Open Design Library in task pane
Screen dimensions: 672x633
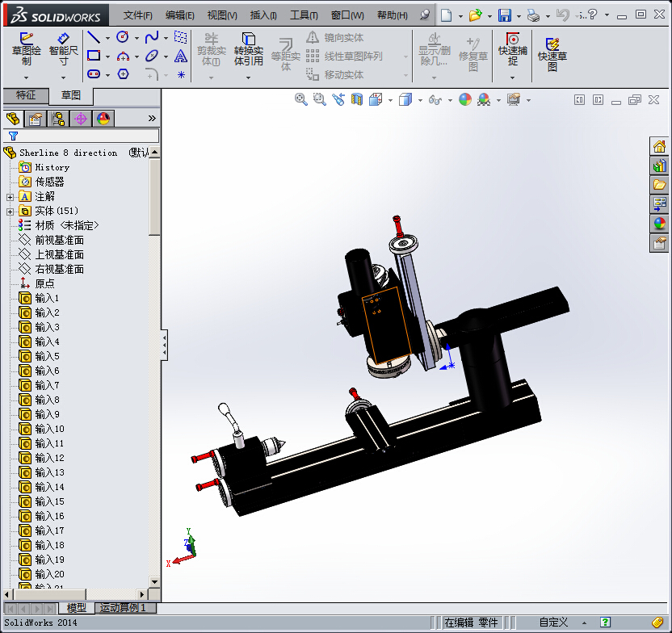coord(660,166)
